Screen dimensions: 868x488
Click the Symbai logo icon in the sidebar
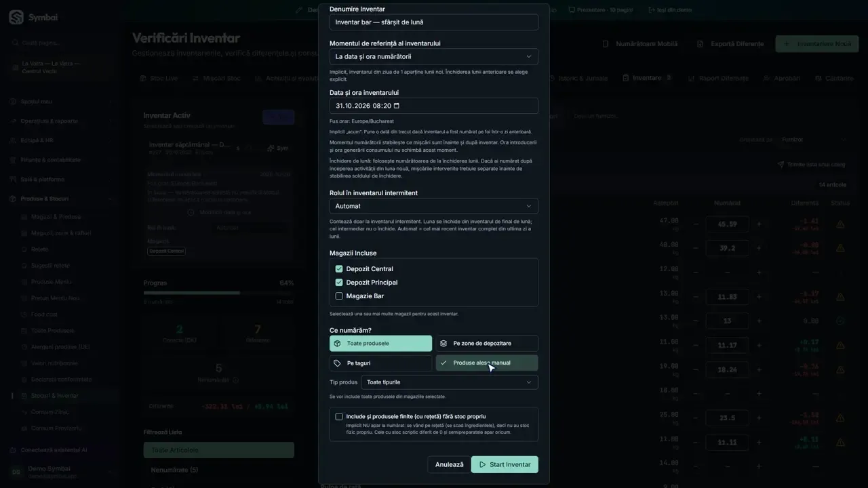16,18
